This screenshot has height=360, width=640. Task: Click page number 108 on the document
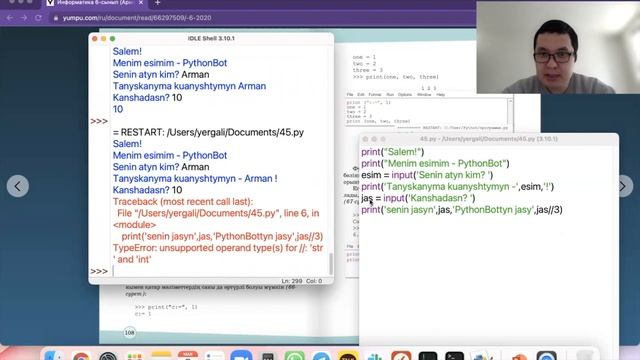click(x=129, y=333)
